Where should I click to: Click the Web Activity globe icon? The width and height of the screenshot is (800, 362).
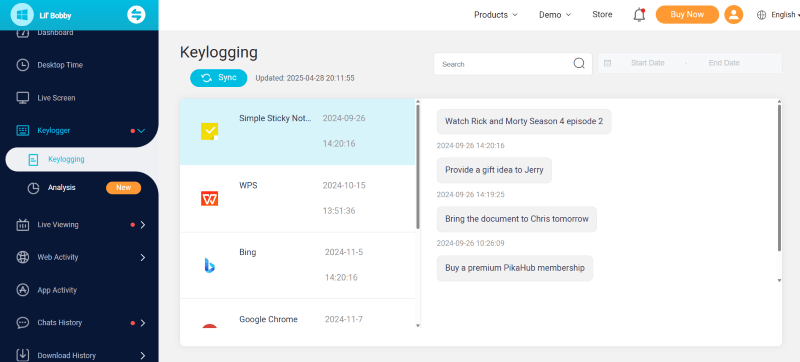point(22,257)
